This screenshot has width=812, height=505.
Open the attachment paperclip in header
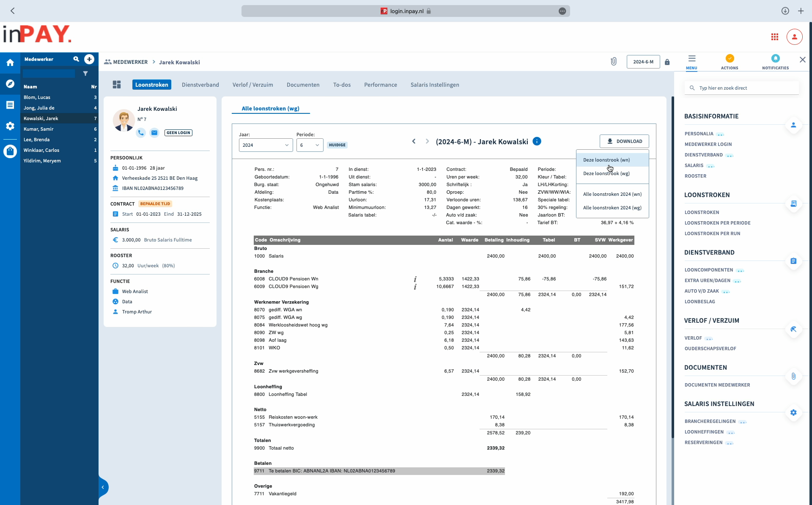coord(614,62)
